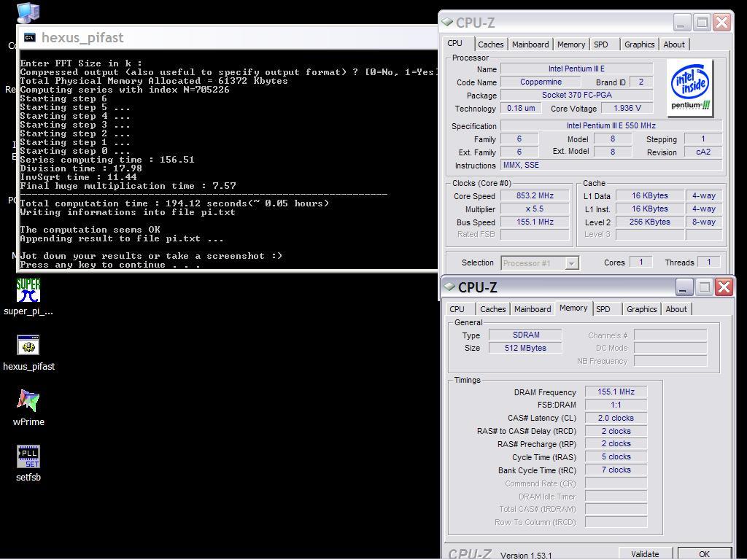Click the Intel Inside Pentium III logo

click(689, 88)
